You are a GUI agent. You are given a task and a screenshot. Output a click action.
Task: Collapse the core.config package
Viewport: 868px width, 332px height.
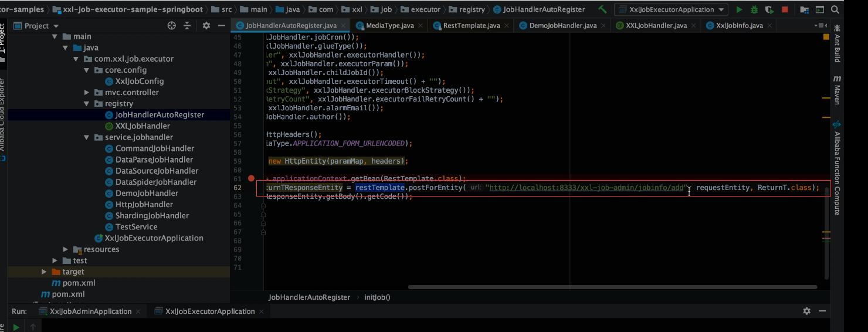pos(87,70)
